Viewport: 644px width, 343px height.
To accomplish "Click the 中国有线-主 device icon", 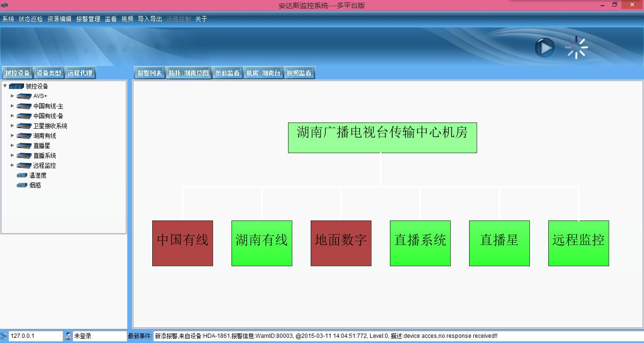I will pyautogui.click(x=24, y=106).
